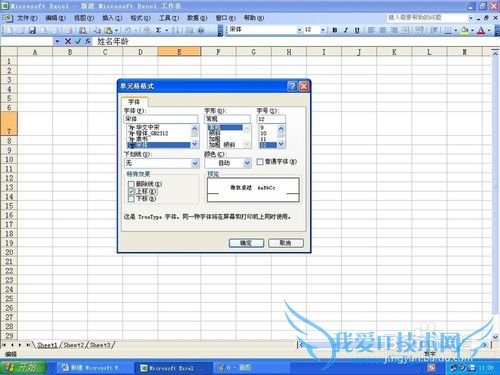Click the fx insert function icon
The width and height of the screenshot is (500, 375).
pyautogui.click(x=88, y=41)
